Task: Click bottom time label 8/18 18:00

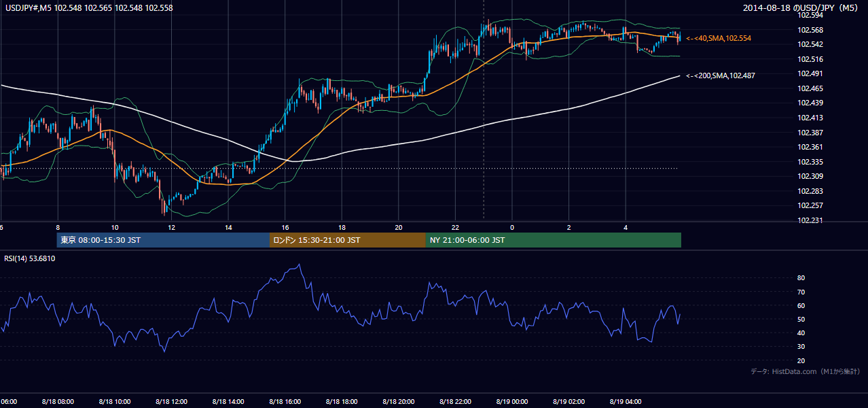Action: pos(341,401)
